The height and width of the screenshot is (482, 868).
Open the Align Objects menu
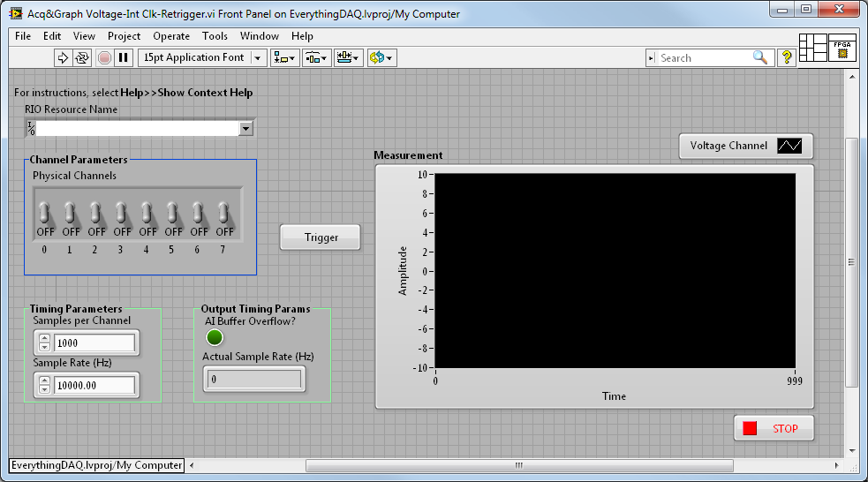[x=284, y=57]
